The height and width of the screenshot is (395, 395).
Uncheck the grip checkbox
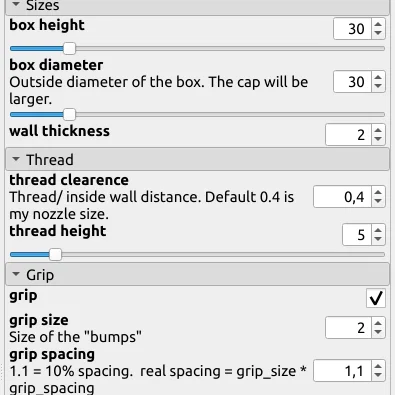tap(376, 298)
